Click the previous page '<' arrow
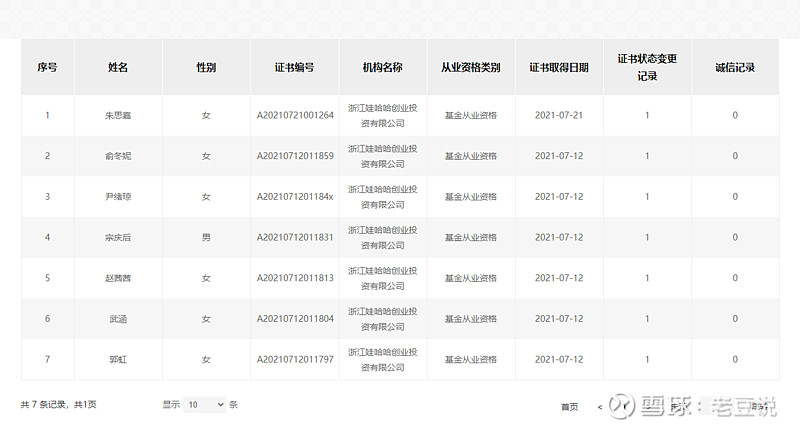Screen dimensions: 800x431 (x=600, y=407)
